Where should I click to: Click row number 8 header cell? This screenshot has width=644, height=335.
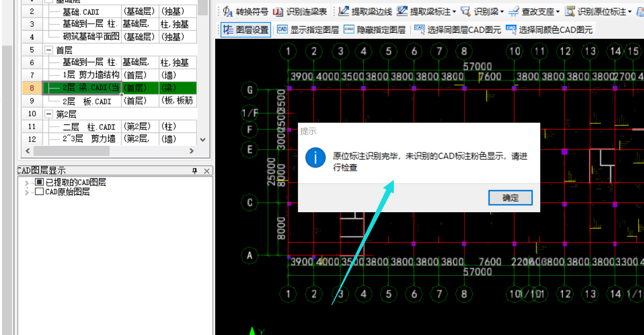[32, 88]
